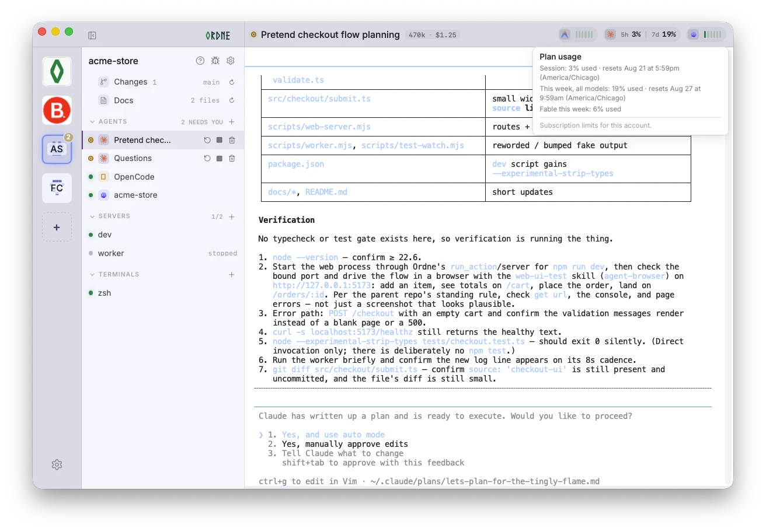Add a new server with plus icon
Viewport: 766px width, 532px height.
point(232,216)
